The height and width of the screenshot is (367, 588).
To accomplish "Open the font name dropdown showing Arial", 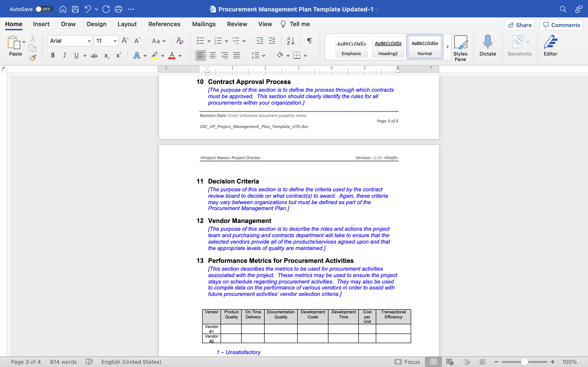I will coord(70,41).
